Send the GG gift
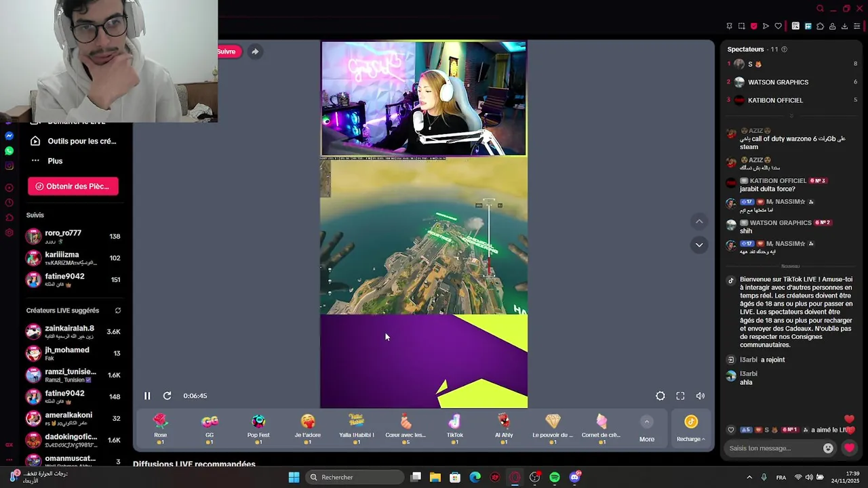 click(x=210, y=429)
